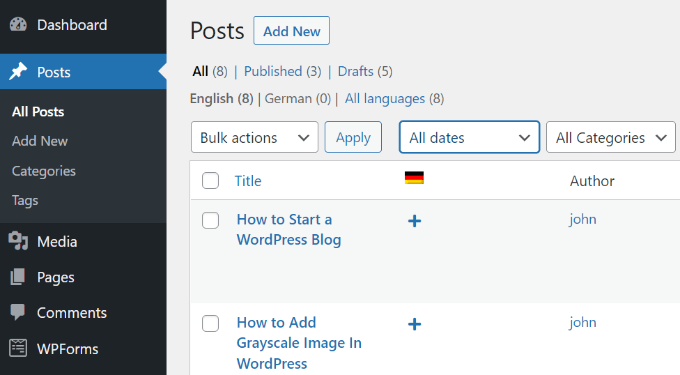Click author john on WordPress Blog row
680x375 pixels.
[583, 219]
